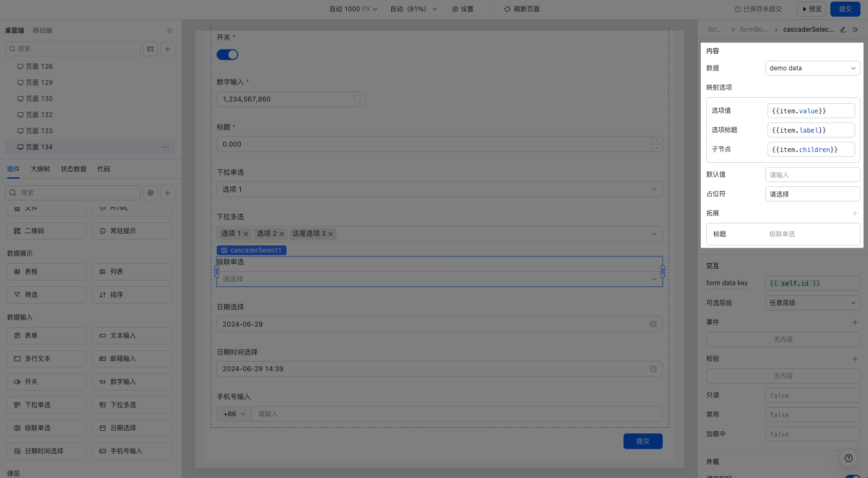Add 二维码 component
Image resolution: width=868 pixels, height=478 pixels.
pos(47,231)
